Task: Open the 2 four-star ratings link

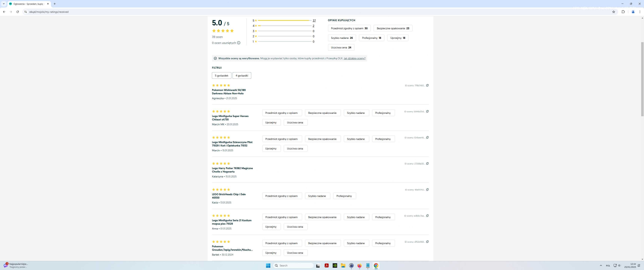Action: click(313, 26)
